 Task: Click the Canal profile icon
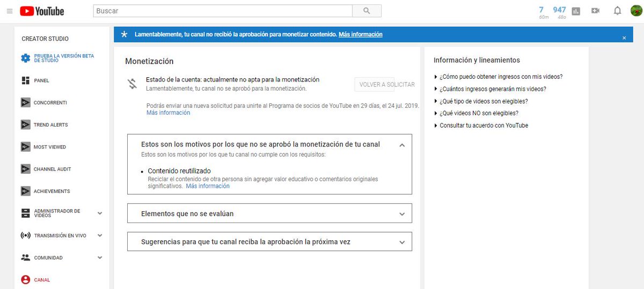[25, 279]
